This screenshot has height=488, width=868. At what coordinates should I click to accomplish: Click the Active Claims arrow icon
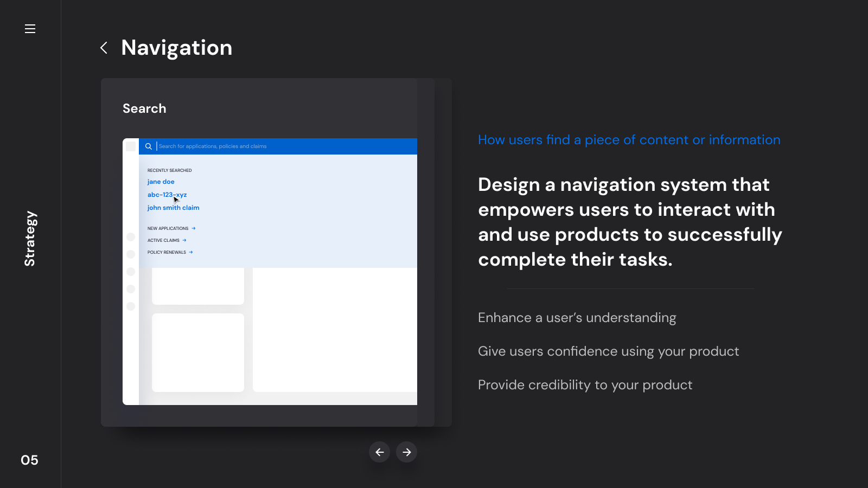coord(184,240)
